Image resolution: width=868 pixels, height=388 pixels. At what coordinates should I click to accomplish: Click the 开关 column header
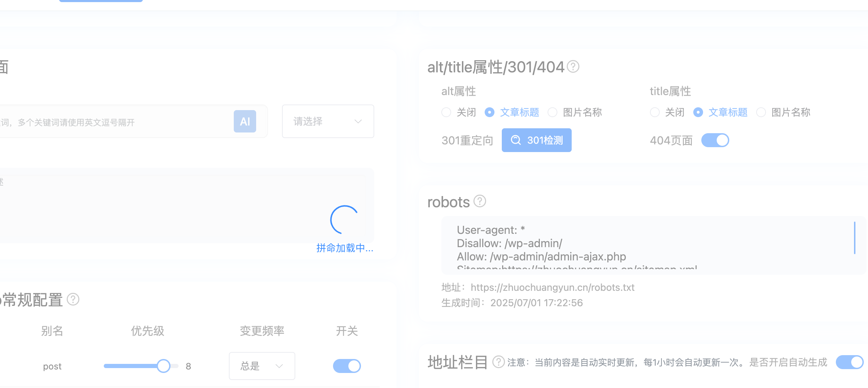347,331
